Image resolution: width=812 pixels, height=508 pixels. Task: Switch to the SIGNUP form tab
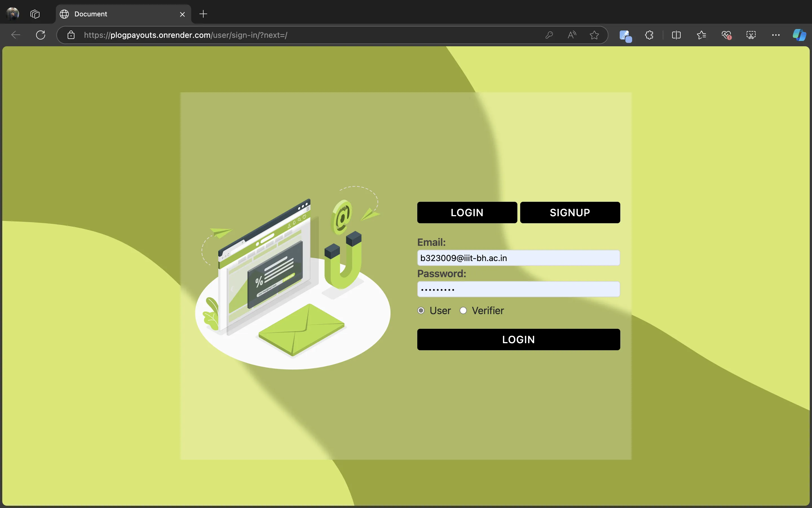pos(570,212)
